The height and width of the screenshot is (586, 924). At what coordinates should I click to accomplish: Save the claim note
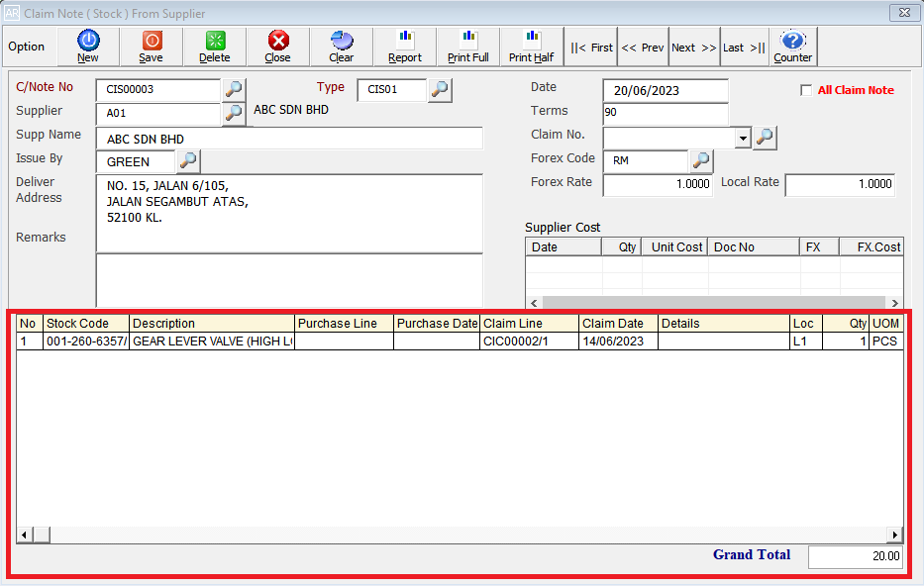point(152,46)
